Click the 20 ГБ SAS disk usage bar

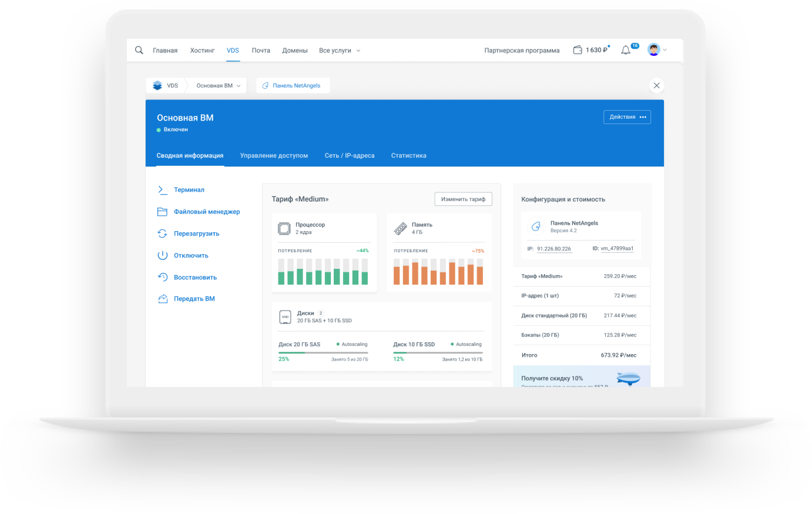click(323, 353)
